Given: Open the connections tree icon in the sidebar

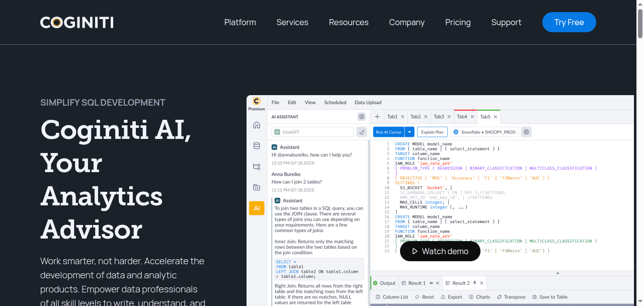Looking at the screenshot, I should tap(257, 167).
